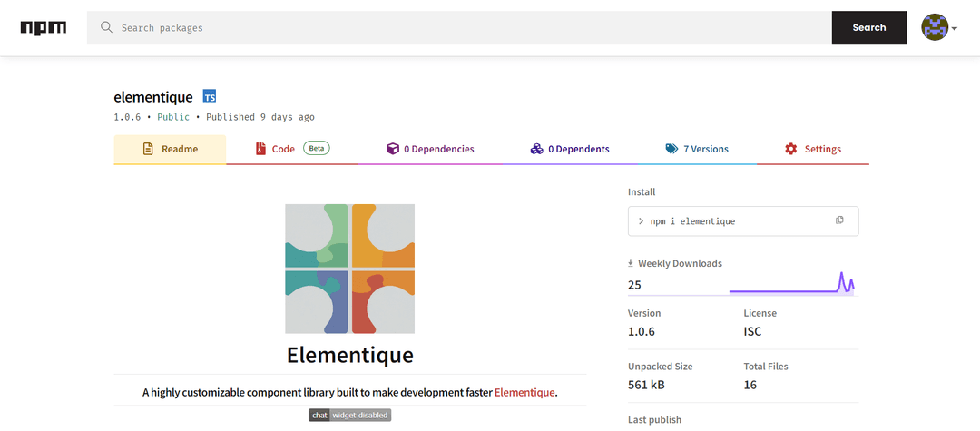
Task: Click the Total Files value 16
Action: tap(750, 385)
